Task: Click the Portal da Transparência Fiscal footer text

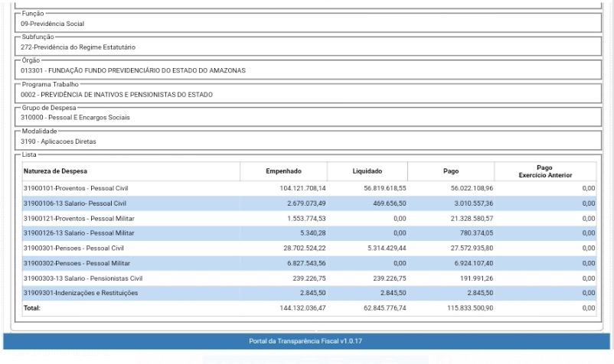Action: coord(307,341)
